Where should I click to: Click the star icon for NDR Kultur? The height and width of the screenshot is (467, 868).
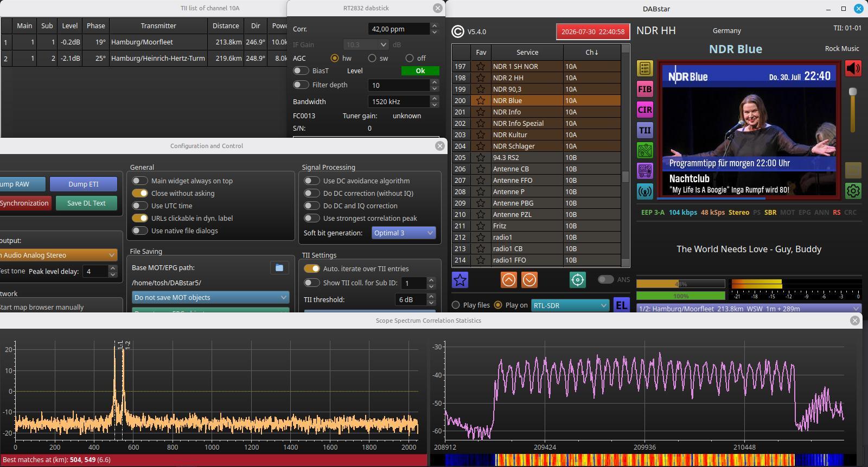point(481,135)
